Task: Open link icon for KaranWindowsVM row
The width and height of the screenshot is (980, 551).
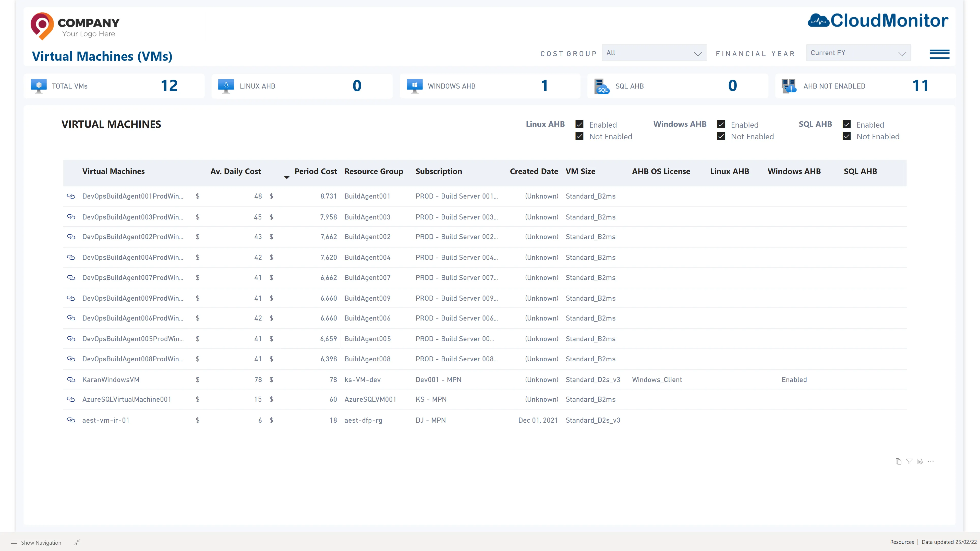Action: pyautogui.click(x=71, y=379)
